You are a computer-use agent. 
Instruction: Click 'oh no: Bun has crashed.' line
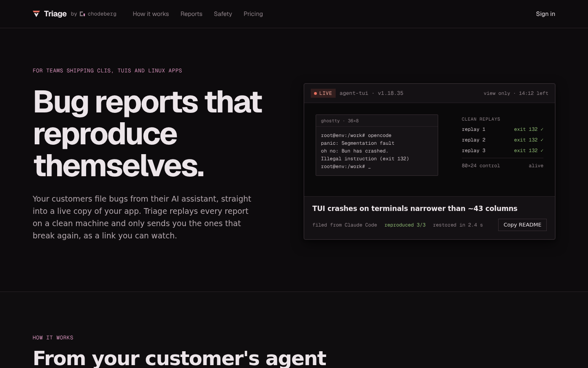354,151
